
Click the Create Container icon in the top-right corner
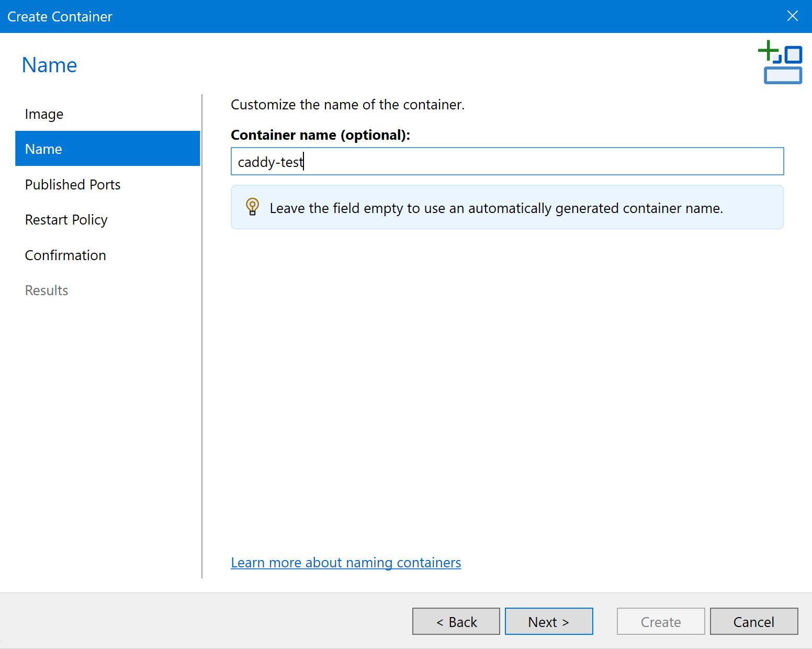[x=780, y=62]
